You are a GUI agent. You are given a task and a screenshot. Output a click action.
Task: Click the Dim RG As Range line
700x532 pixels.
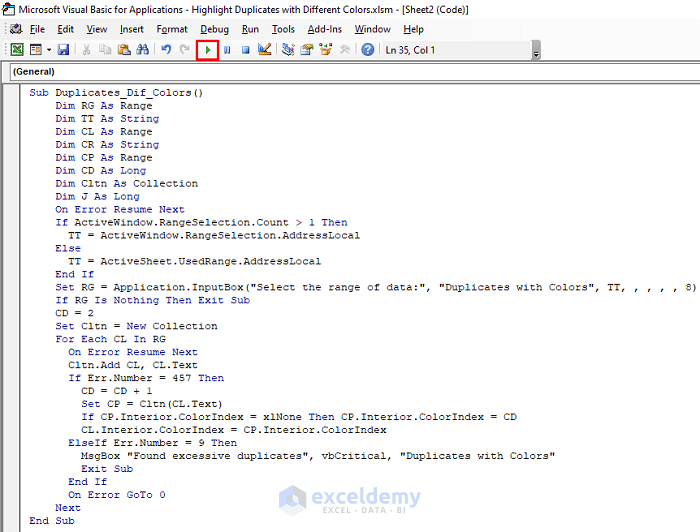tap(104, 106)
